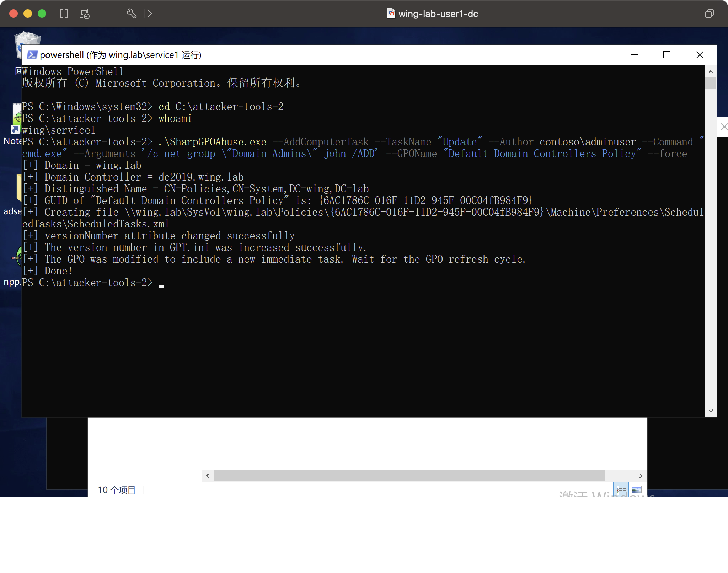Click 'wing\service1' output line
This screenshot has width=728, height=573.
tap(59, 130)
